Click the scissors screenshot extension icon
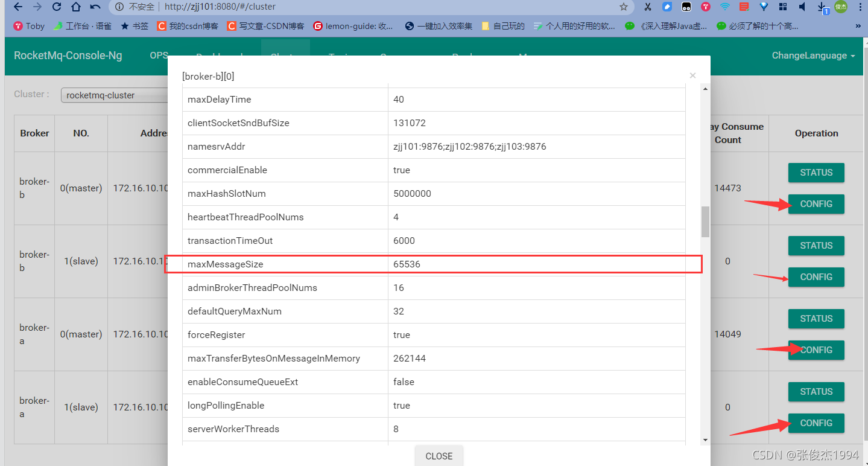This screenshot has width=868, height=466. (648, 7)
